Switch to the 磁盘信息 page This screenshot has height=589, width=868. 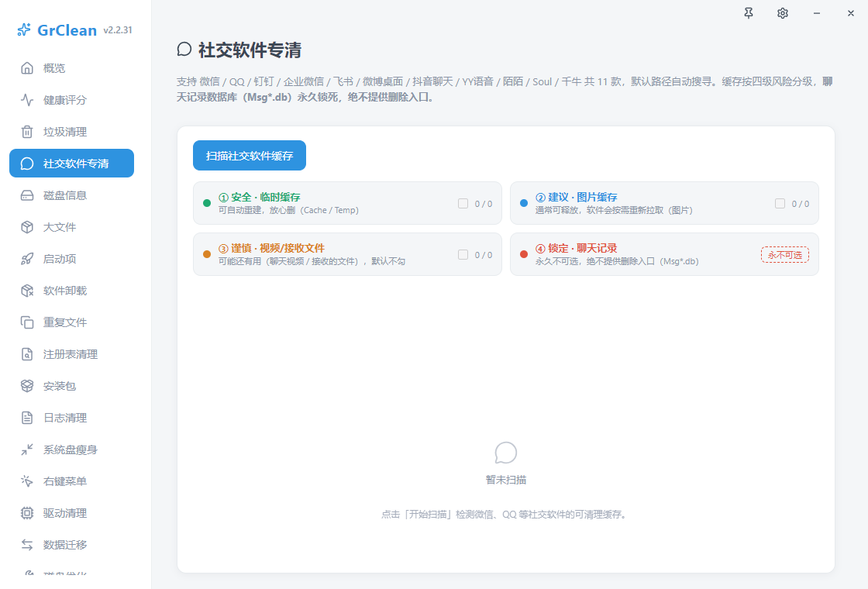click(x=71, y=195)
